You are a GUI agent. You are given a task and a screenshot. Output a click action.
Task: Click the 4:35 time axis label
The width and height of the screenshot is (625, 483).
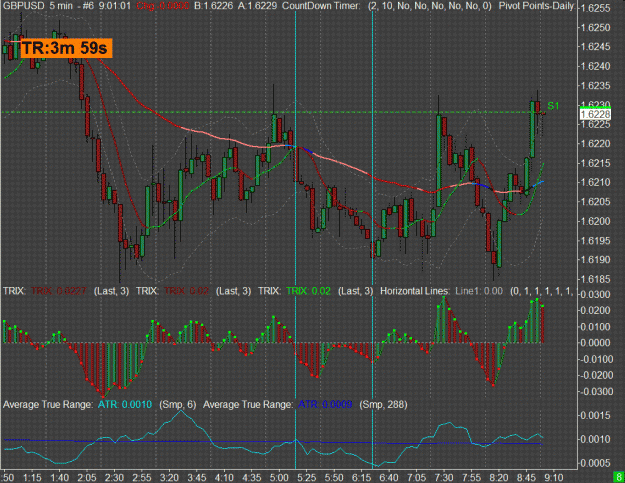click(x=252, y=477)
